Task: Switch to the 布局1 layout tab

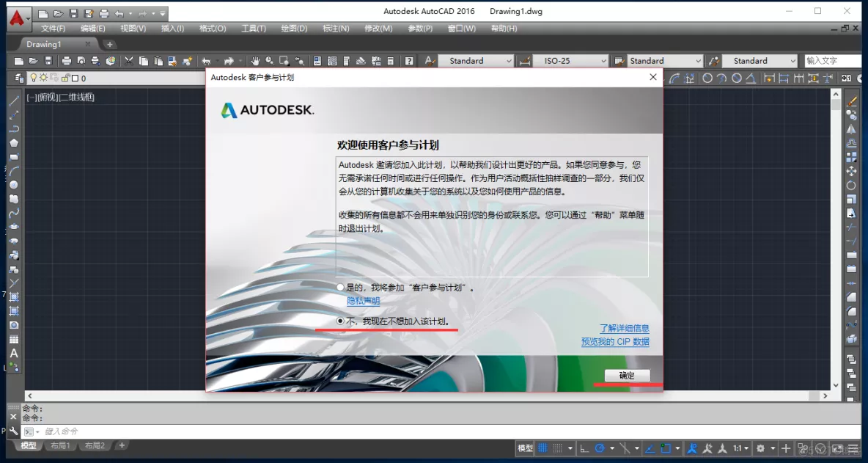Action: pos(60,445)
